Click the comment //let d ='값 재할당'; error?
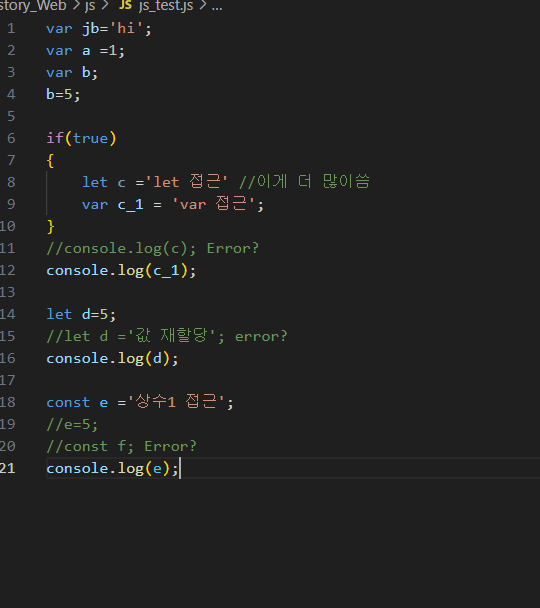This screenshot has height=608, width=540. pyautogui.click(x=167, y=336)
